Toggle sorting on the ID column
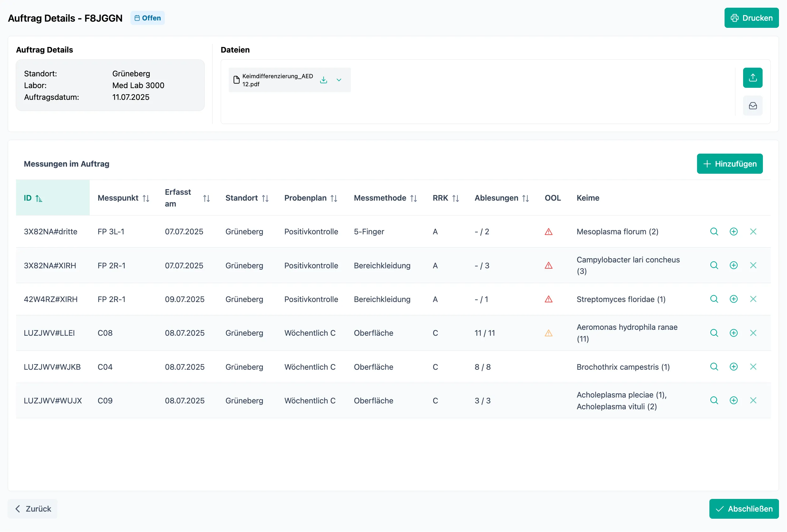This screenshot has height=532, width=787. tap(39, 198)
